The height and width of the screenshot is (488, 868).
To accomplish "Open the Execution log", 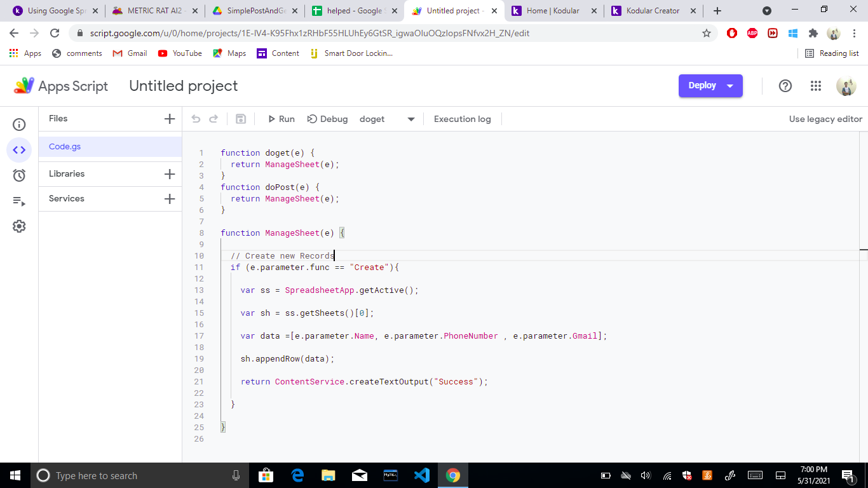I will point(462,119).
